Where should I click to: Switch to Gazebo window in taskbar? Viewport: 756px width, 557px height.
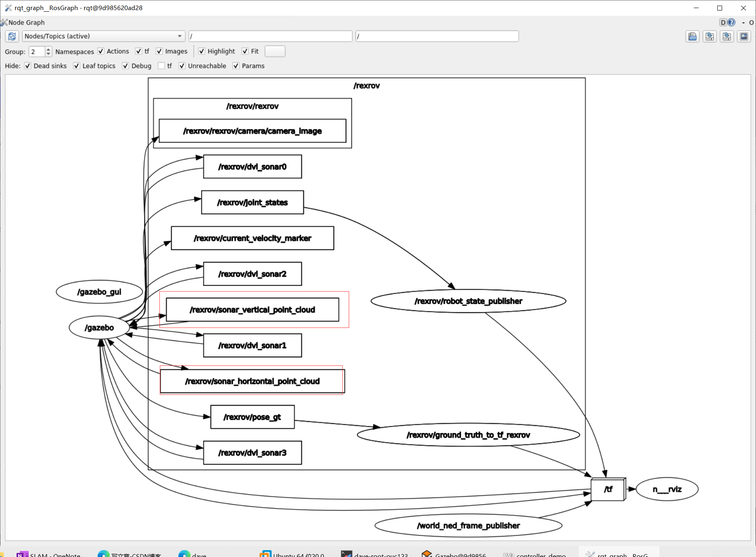454,554
